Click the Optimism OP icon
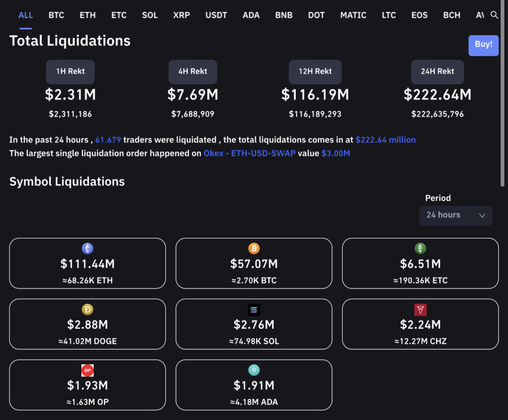 pyautogui.click(x=87, y=370)
